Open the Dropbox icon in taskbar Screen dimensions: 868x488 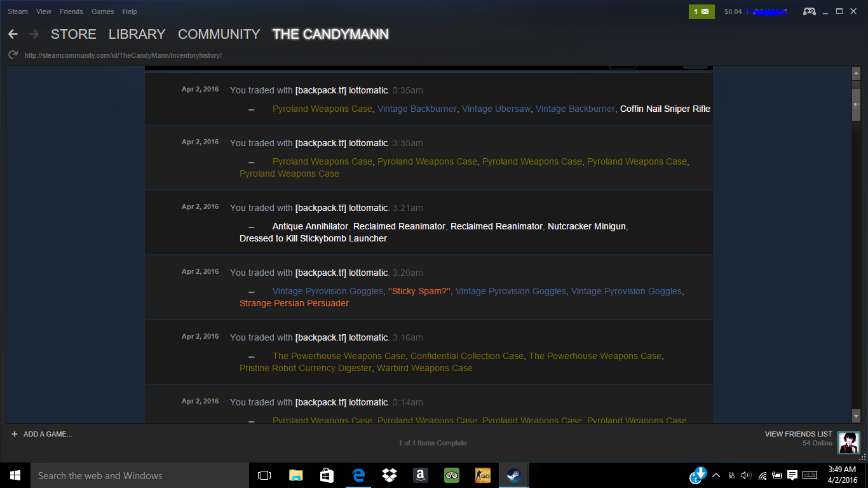coord(389,475)
